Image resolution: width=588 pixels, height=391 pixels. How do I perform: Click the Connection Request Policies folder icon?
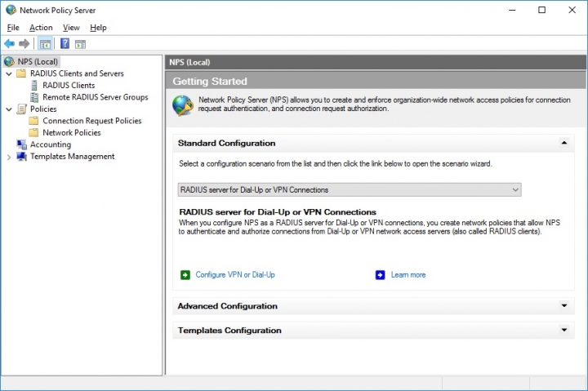pyautogui.click(x=33, y=121)
